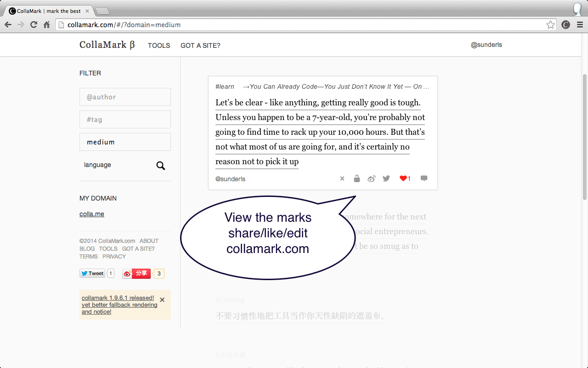Open GOT A SITE? in header
Image resolution: width=588 pixels, height=368 pixels.
[x=200, y=46]
